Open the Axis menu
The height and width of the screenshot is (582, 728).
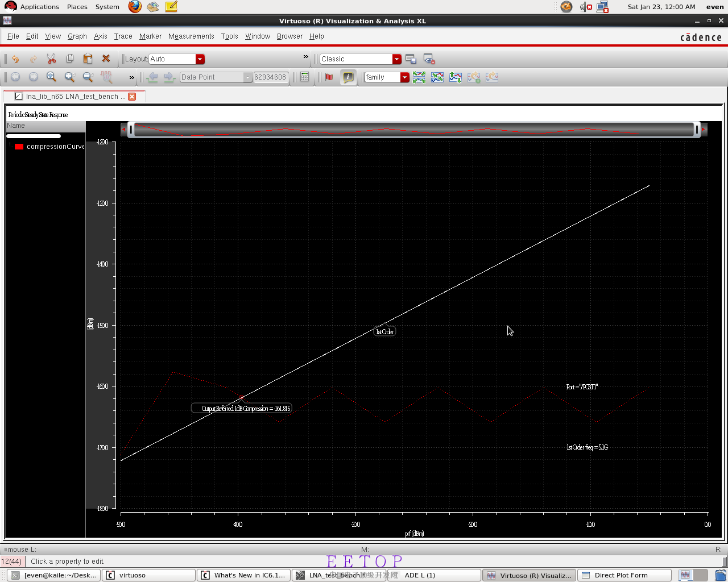[x=101, y=36]
